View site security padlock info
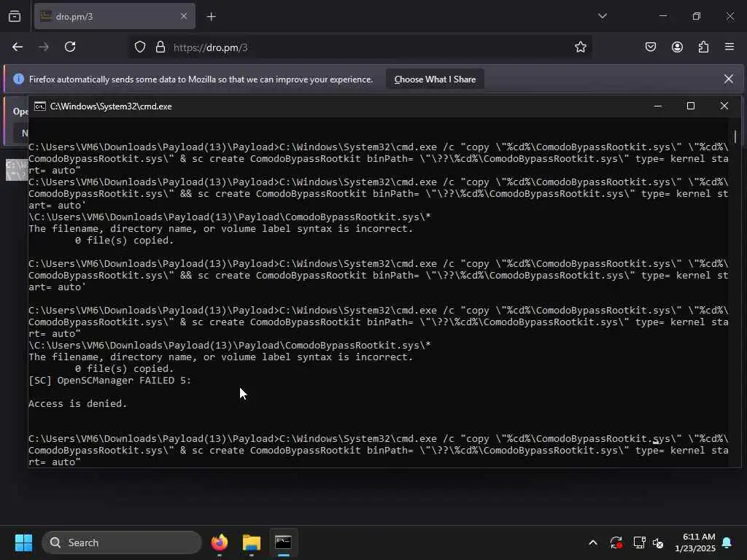747x560 pixels. tap(160, 47)
